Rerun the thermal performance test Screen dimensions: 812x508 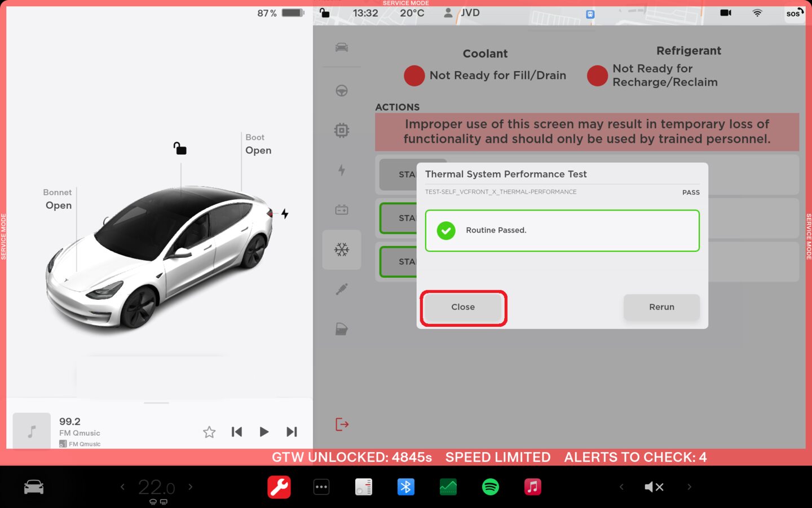661,307
